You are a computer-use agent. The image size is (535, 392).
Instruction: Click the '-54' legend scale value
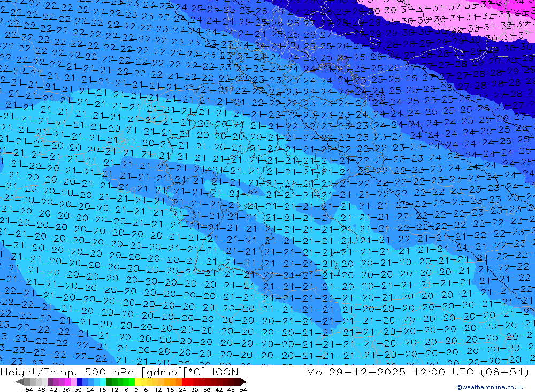coord(27,390)
